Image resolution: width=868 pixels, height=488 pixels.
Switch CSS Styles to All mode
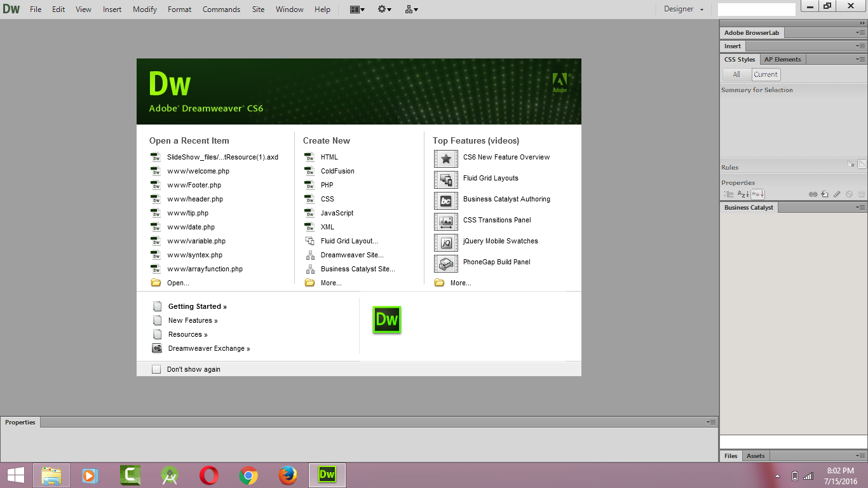(736, 74)
